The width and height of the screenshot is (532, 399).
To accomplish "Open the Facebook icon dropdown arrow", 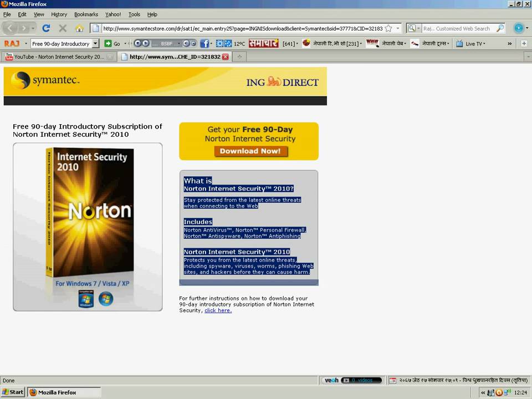I will tap(211, 43).
